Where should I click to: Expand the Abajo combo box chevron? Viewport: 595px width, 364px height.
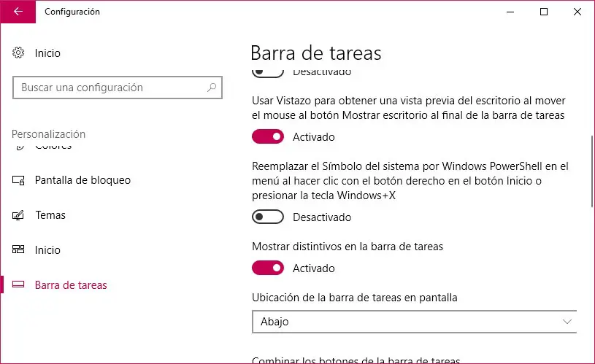pyautogui.click(x=567, y=321)
